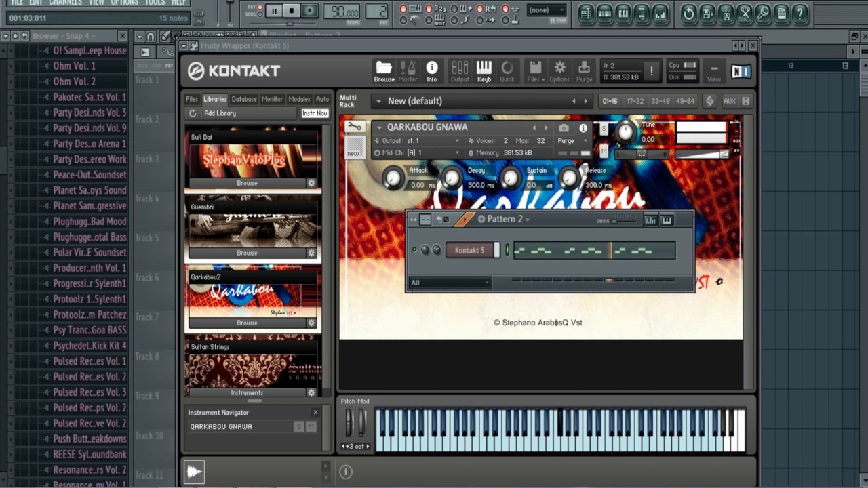Switch to the Monitor tab

coord(272,99)
